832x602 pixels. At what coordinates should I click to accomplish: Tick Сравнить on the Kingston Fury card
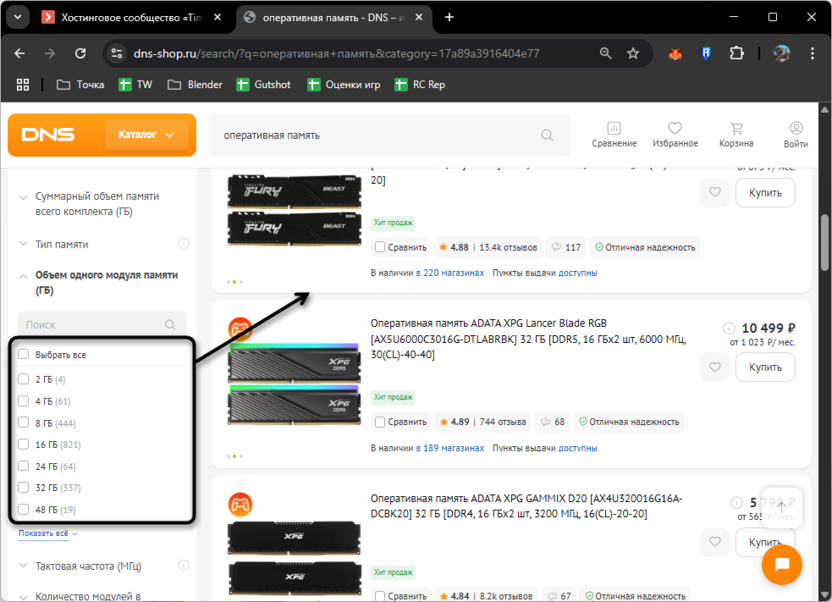coord(380,247)
